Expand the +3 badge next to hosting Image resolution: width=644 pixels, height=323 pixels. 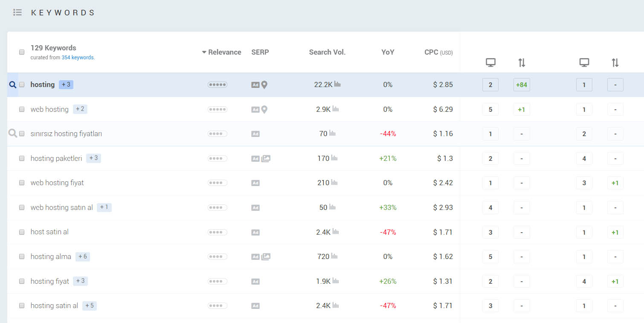tap(66, 84)
